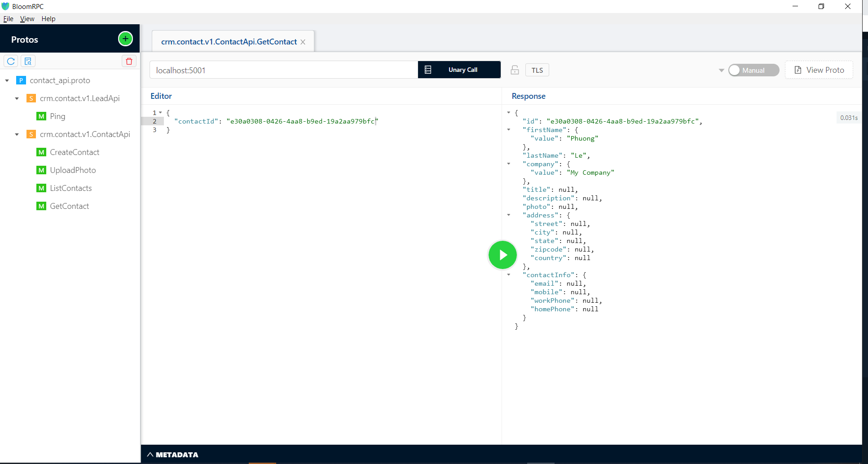The width and height of the screenshot is (868, 464).
Task: Open the File menu
Action: coord(8,19)
